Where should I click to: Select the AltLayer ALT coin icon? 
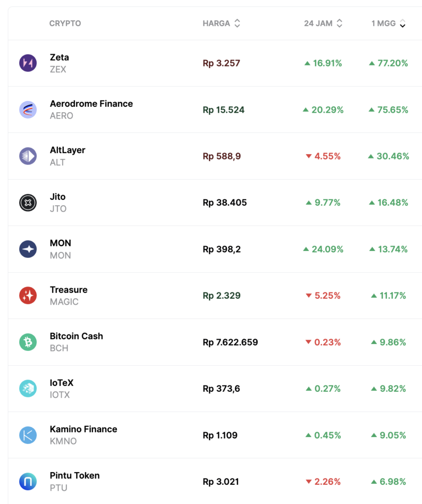click(x=28, y=156)
